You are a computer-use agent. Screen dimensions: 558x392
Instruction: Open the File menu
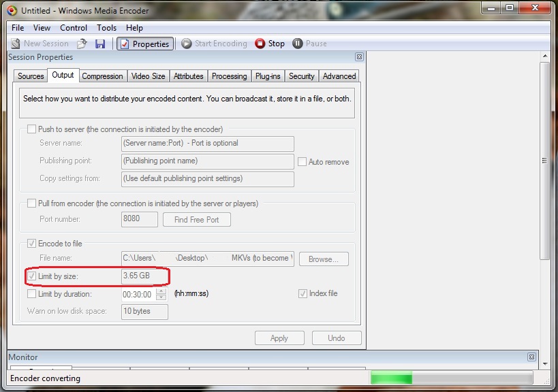coord(18,28)
